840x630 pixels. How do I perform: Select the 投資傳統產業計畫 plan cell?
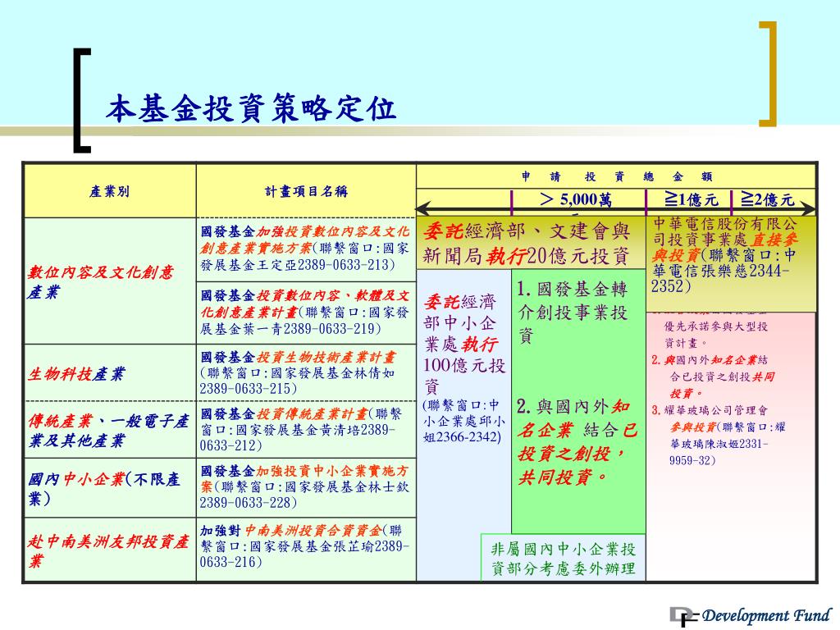coord(307,430)
